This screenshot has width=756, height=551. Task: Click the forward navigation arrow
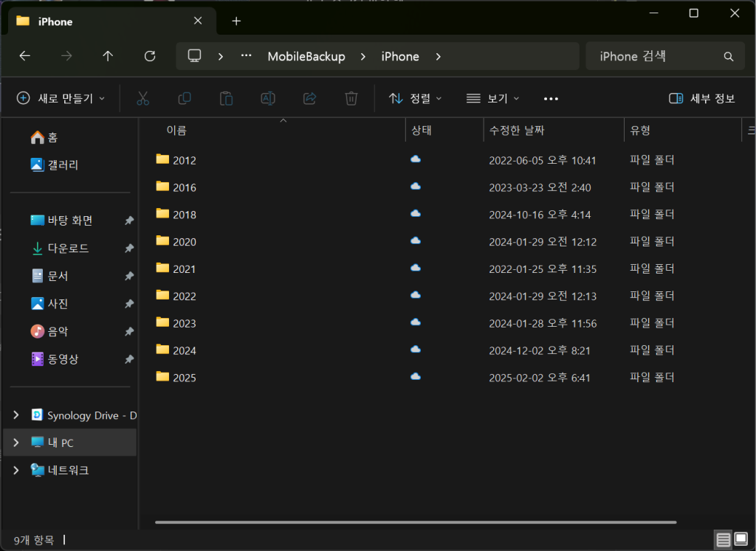(66, 56)
